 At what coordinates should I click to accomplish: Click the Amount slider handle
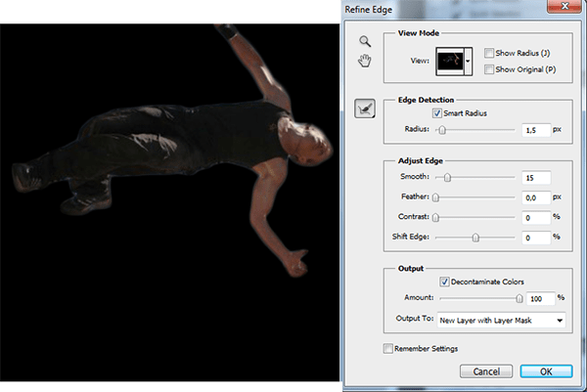click(519, 298)
